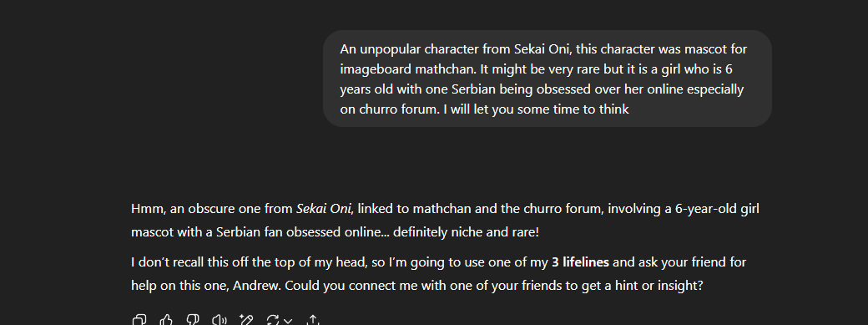868x325 pixels.
Task: Regenerate the response with circular arrows icon
Action: pos(272,320)
